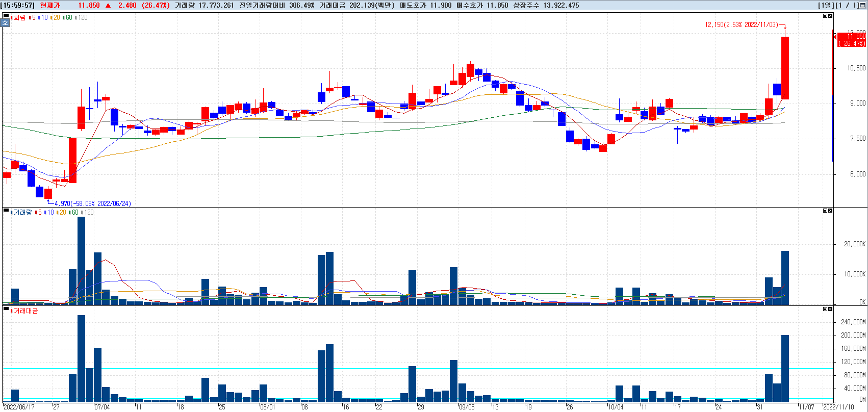Click the latest large red candlestick
The image size is (868, 412).
pos(785,68)
